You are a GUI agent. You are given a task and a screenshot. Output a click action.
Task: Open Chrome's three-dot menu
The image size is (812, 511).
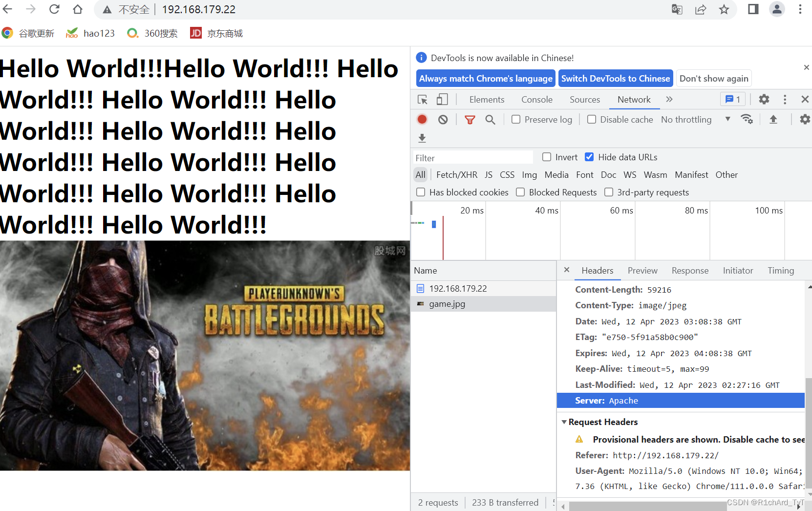pyautogui.click(x=800, y=9)
